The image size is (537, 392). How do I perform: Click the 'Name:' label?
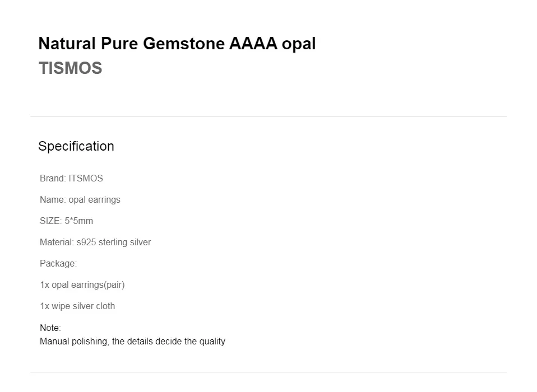coord(53,200)
